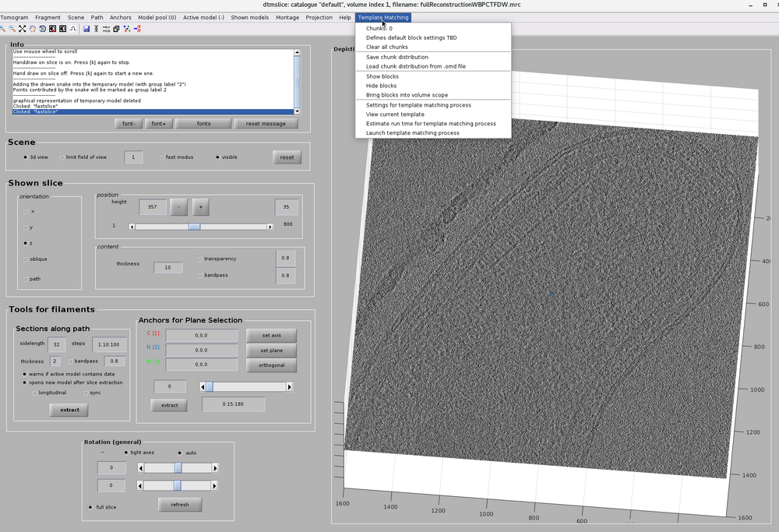
Task: Click the save floppy disk icon
Action: [x=87, y=29]
